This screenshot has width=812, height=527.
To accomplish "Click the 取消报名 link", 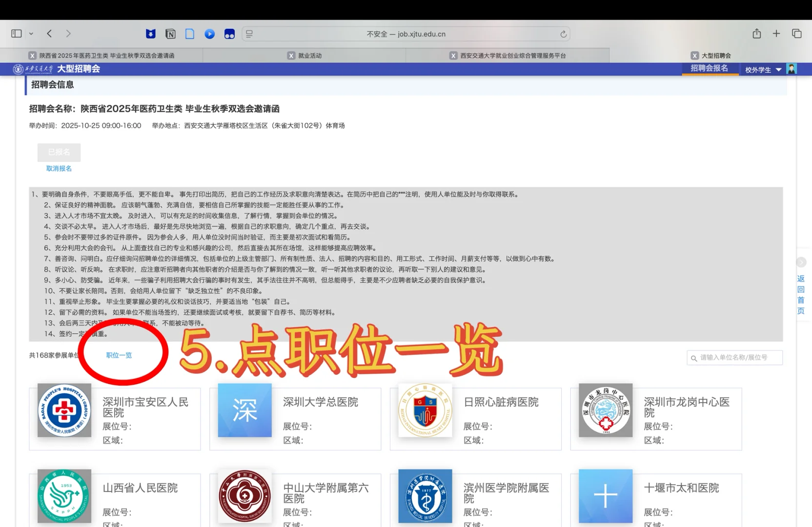I will pos(59,168).
